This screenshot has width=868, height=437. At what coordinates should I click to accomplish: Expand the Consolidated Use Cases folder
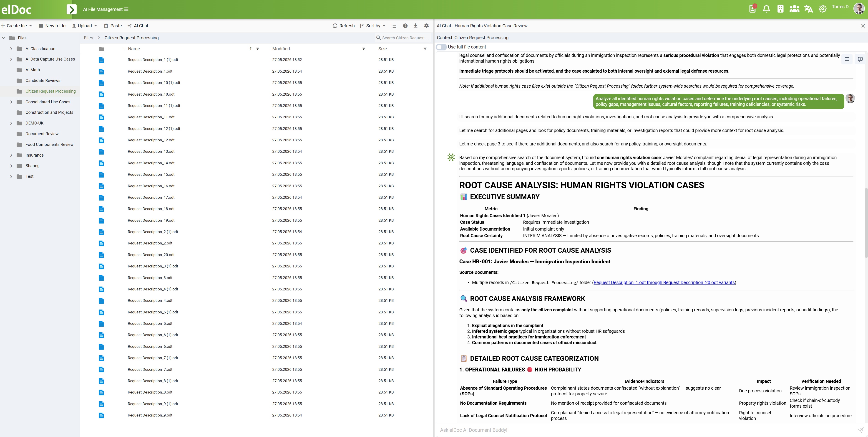(x=11, y=102)
